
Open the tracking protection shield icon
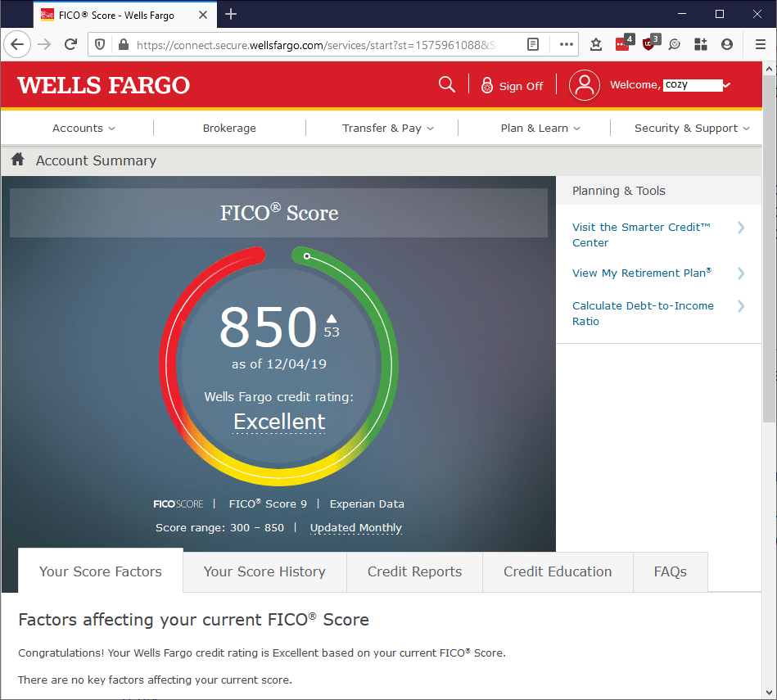coord(100,45)
